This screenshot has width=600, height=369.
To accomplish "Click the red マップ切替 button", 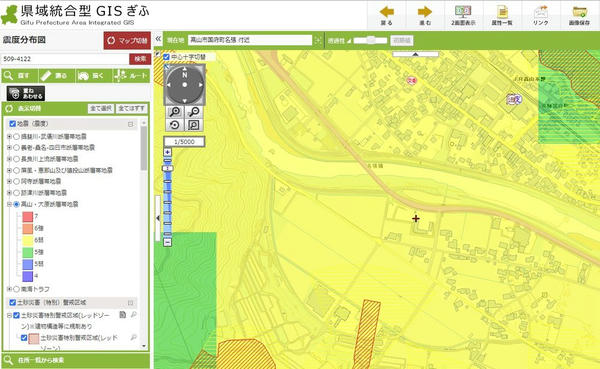I will pos(127,41).
